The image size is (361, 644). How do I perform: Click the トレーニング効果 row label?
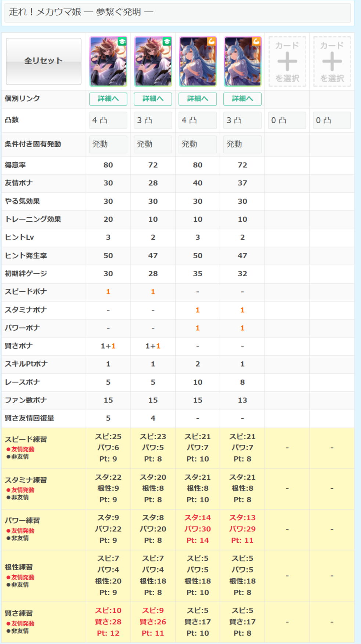pyautogui.click(x=33, y=219)
